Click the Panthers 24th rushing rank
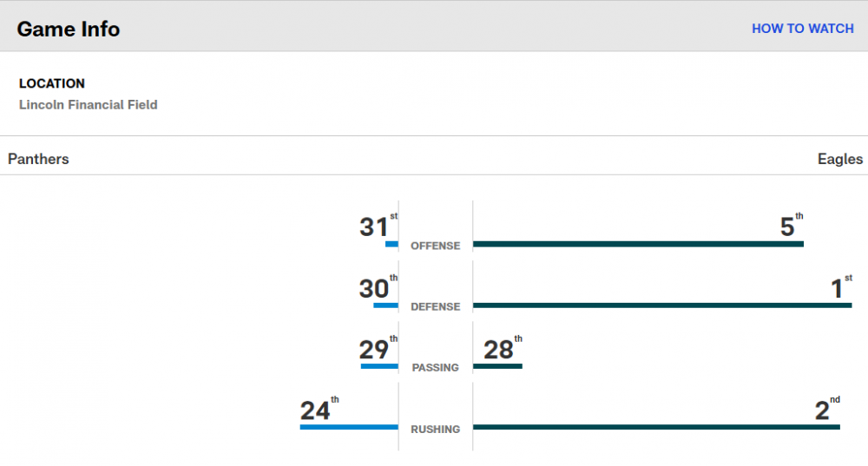The width and height of the screenshot is (868, 466). [316, 410]
